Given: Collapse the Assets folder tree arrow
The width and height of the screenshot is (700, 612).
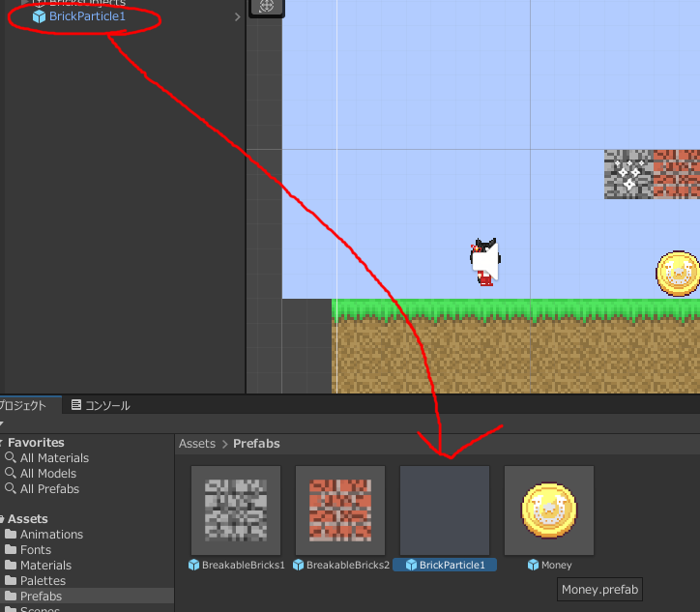Looking at the screenshot, I should point(1,519).
